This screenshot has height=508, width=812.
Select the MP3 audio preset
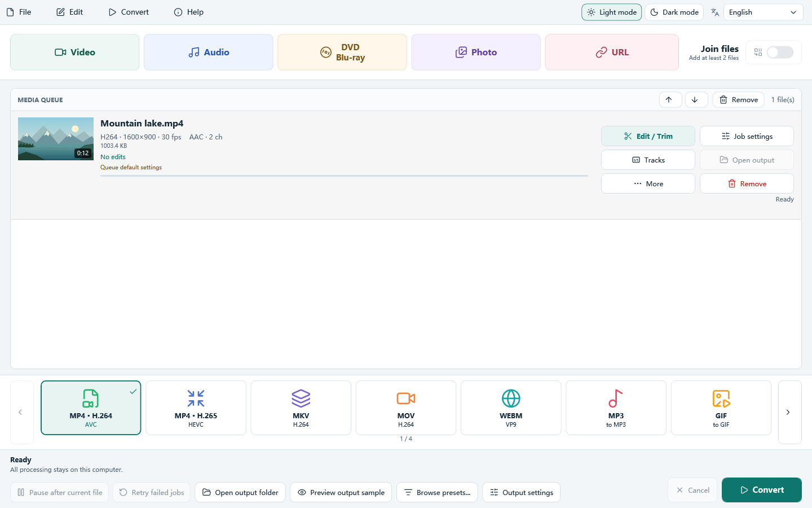616,408
